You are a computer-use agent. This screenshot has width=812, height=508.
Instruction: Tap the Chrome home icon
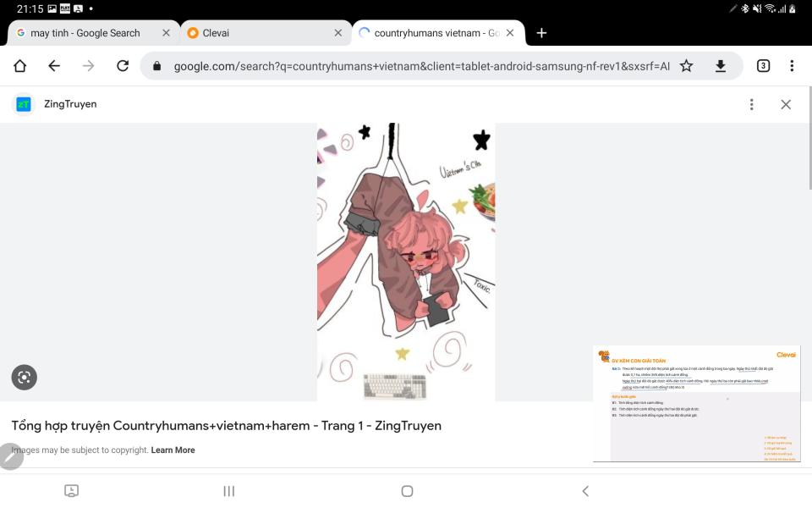click(19, 66)
